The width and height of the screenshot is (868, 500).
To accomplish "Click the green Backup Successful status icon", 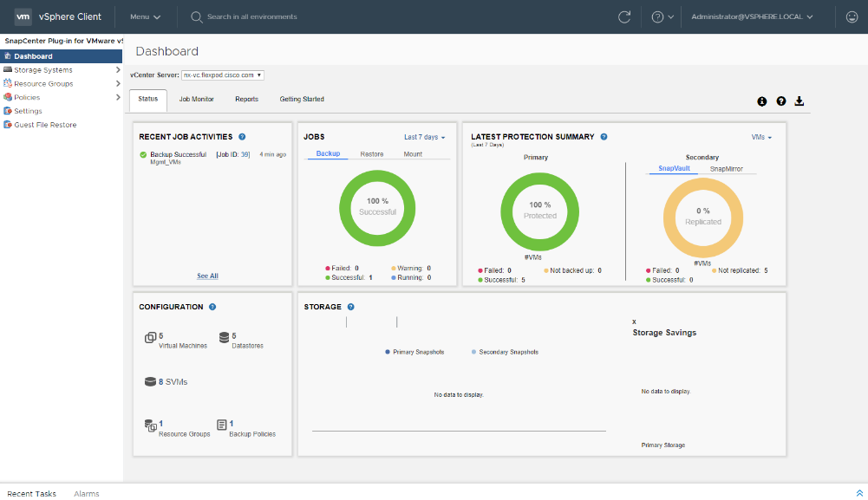I will click(143, 155).
